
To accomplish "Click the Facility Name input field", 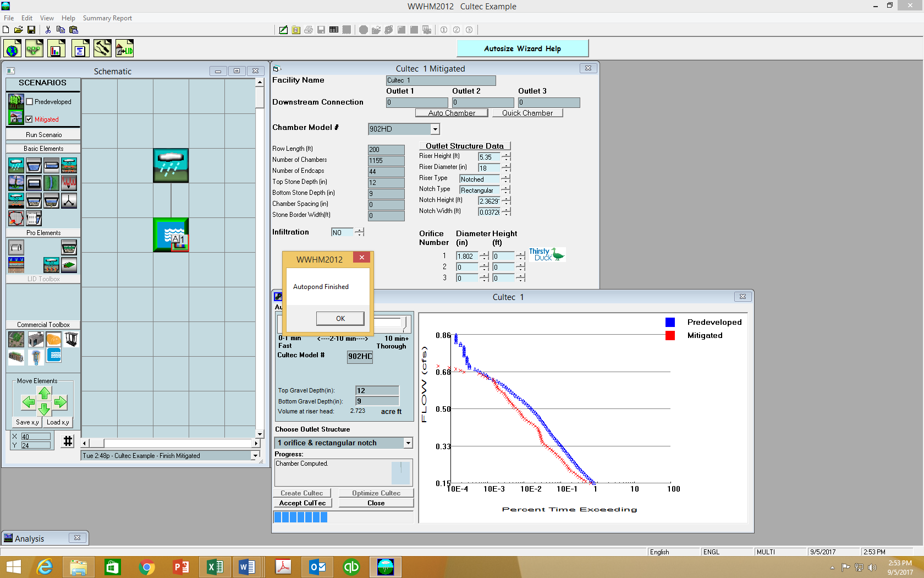I will (441, 80).
